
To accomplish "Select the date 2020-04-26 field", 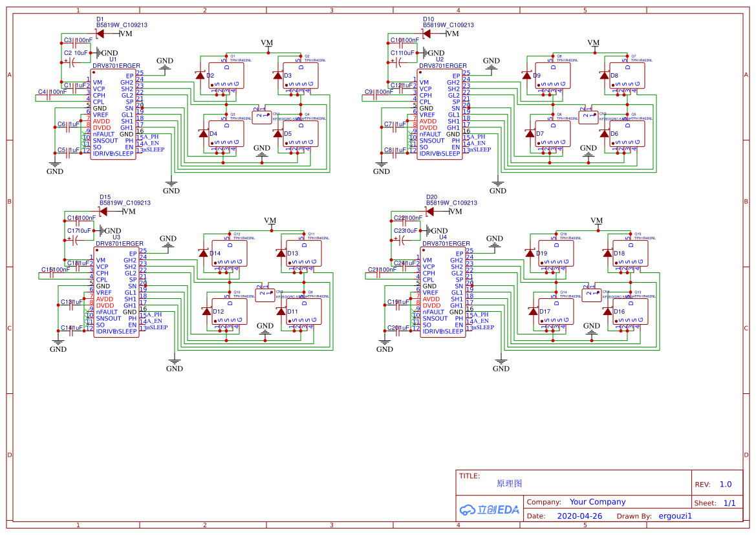I will 579,516.
